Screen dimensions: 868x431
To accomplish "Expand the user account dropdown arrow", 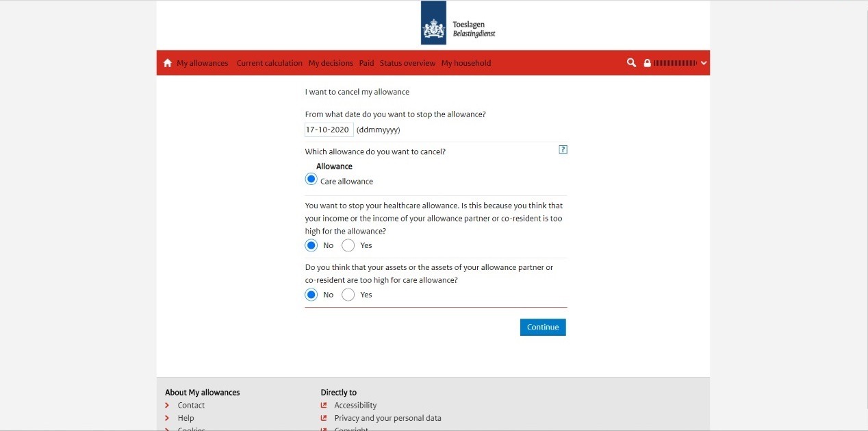I will pos(703,63).
